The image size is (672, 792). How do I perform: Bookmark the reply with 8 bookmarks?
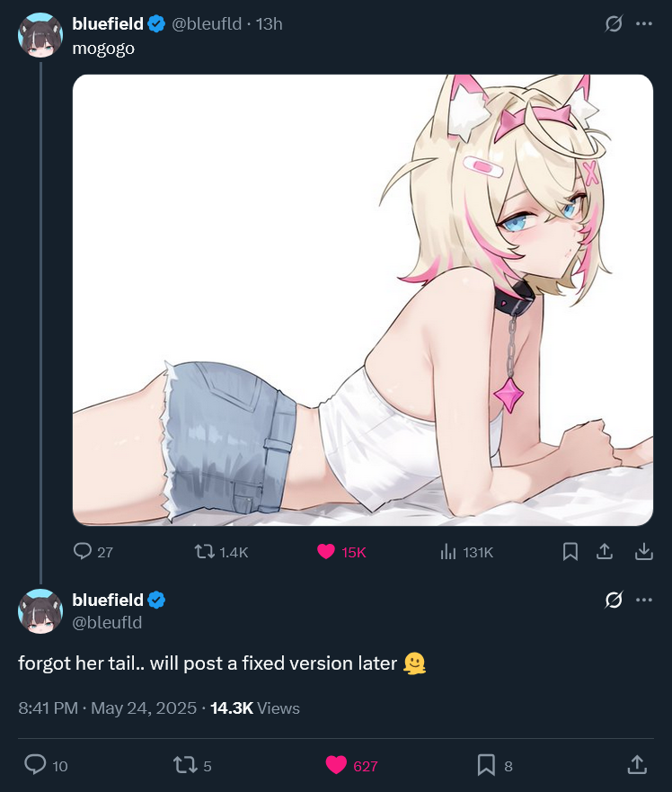[486, 765]
